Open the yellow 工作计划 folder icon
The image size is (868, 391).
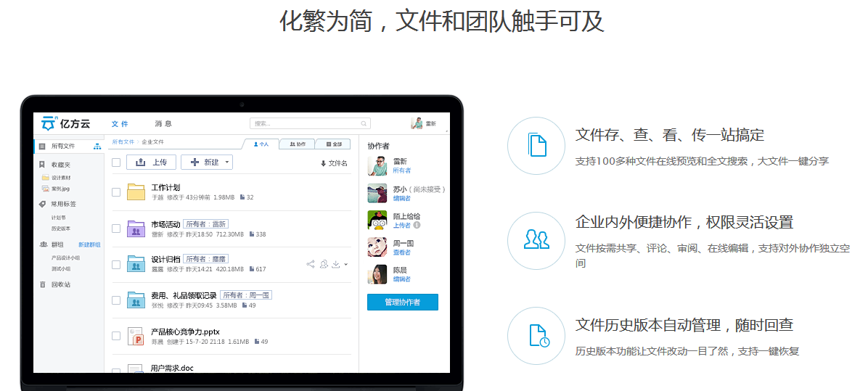(136, 192)
